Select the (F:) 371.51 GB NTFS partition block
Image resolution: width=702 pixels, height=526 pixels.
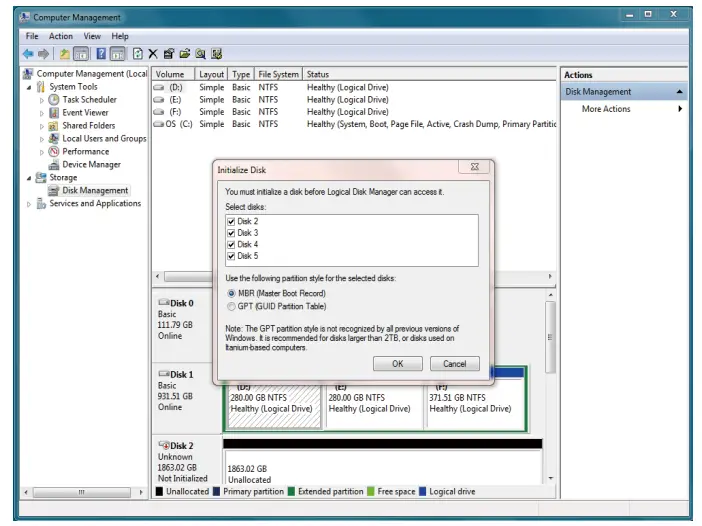coord(475,405)
